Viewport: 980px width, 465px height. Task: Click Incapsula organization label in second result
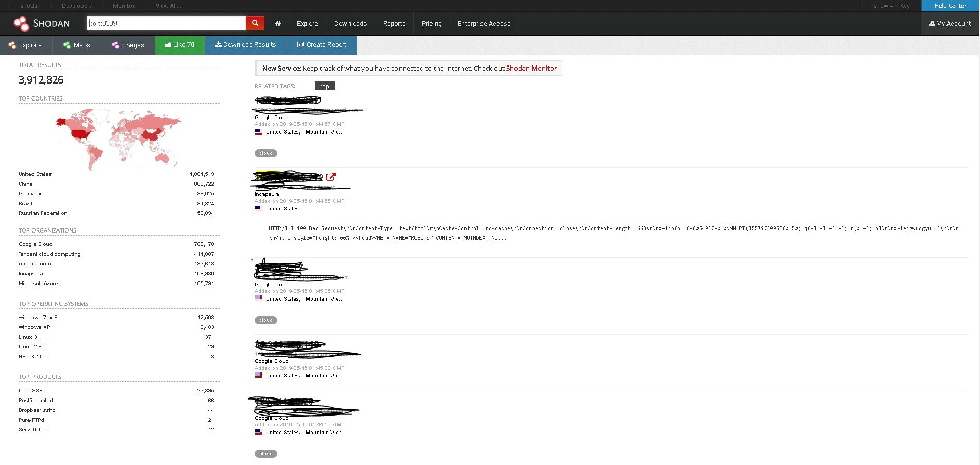coord(267,194)
